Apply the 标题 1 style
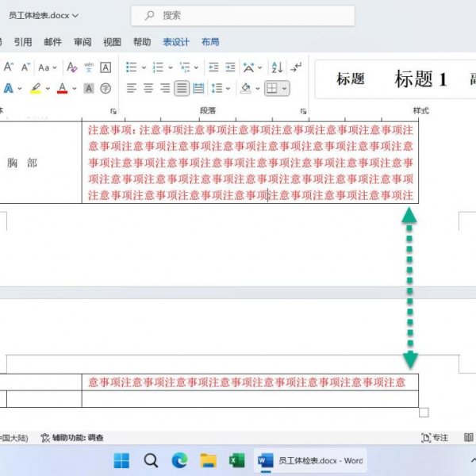The height and width of the screenshot is (476, 476). pyautogui.click(x=420, y=79)
